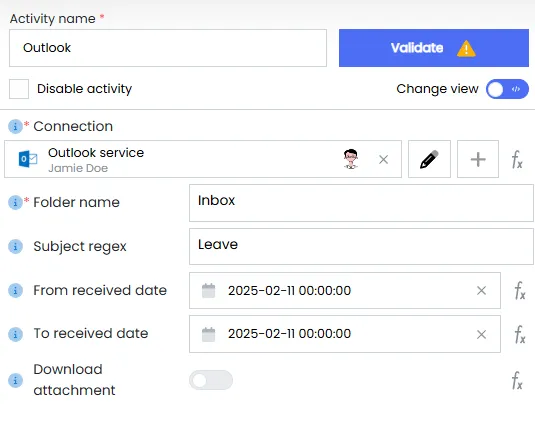This screenshot has width=535, height=443.
Task: Open calendar picker for To received date
Action: (208, 334)
